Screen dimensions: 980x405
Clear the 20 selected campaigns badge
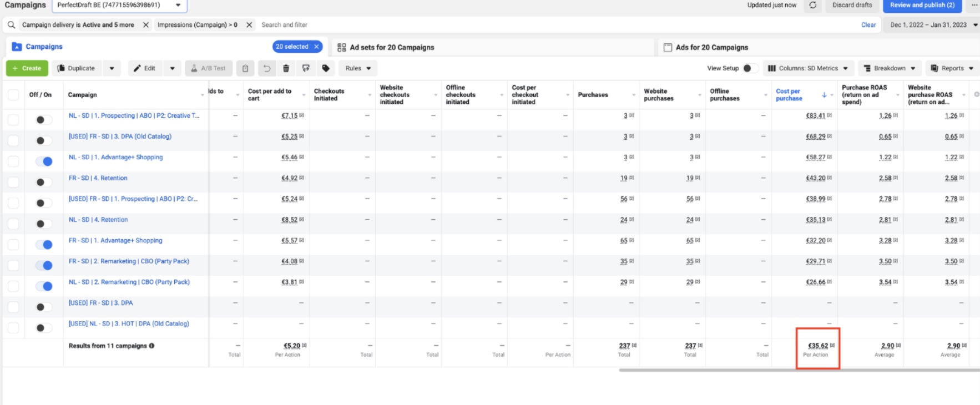[316, 47]
